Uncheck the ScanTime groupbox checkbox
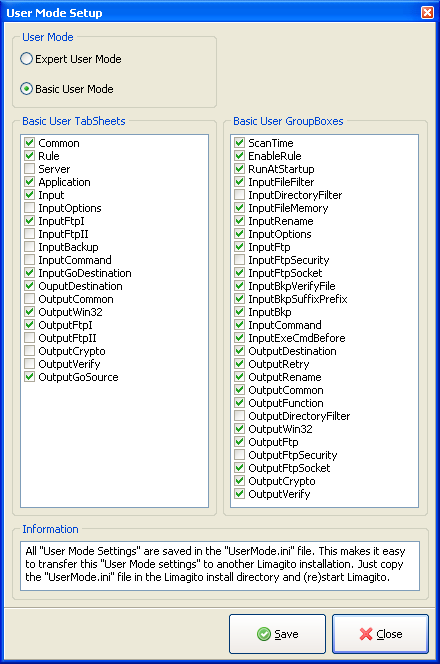 point(239,143)
